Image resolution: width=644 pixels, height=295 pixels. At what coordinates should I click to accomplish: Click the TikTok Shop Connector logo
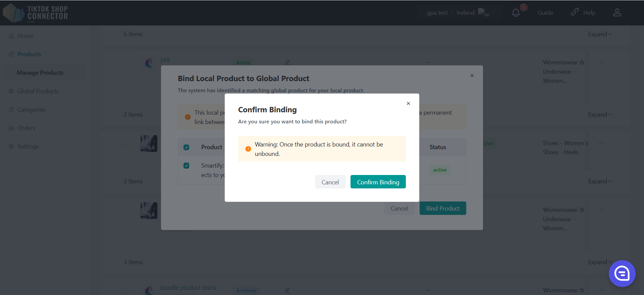pos(36,13)
